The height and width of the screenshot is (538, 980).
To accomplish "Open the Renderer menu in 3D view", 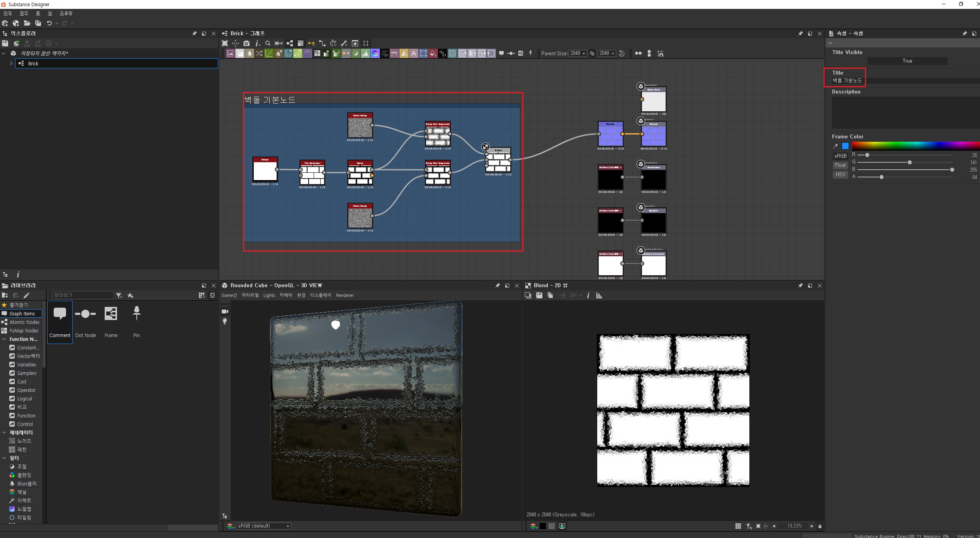I will 345,295.
